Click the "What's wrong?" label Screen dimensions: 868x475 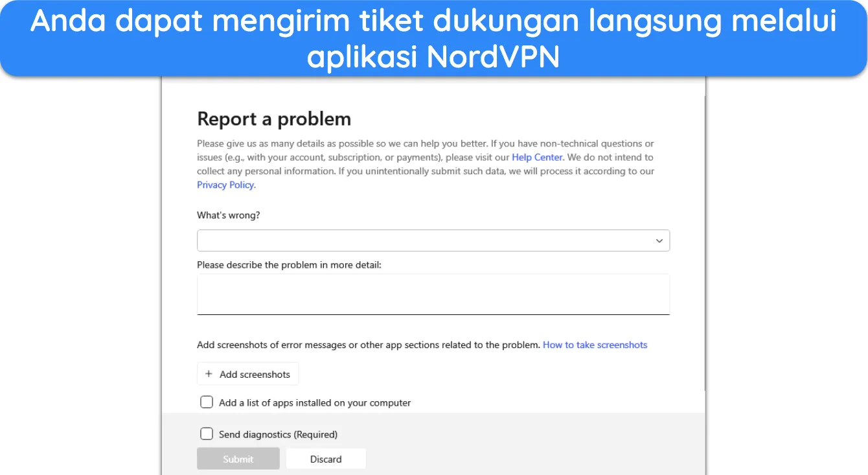coord(229,215)
